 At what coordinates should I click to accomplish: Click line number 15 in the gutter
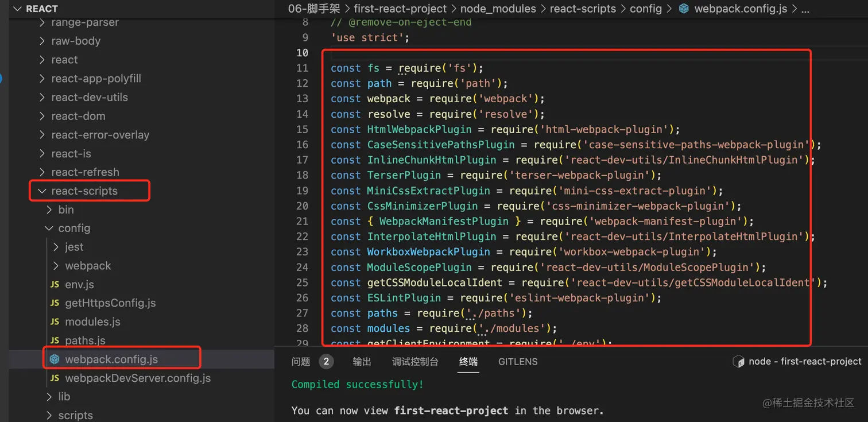[x=302, y=129]
